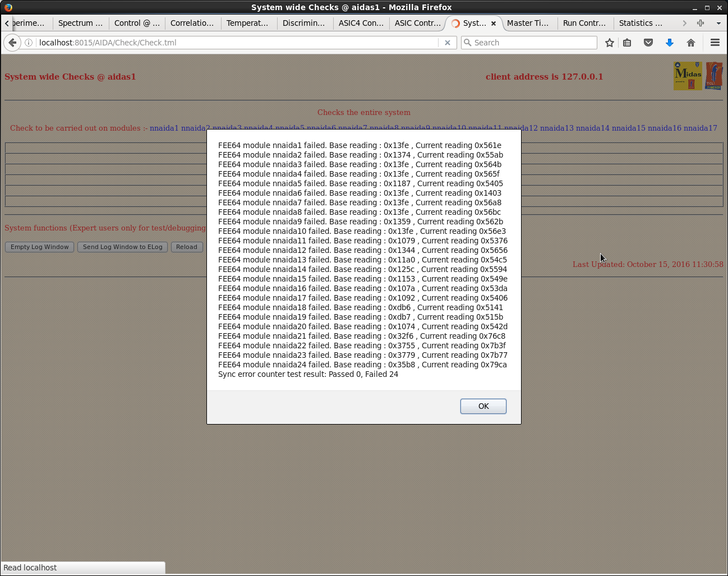Open the Temperature tab

point(248,23)
